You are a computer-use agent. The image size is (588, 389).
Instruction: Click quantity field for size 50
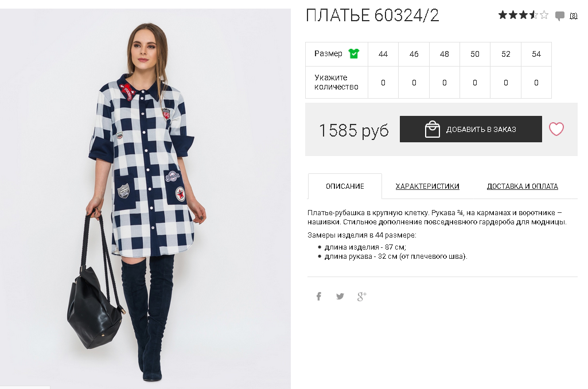point(475,83)
